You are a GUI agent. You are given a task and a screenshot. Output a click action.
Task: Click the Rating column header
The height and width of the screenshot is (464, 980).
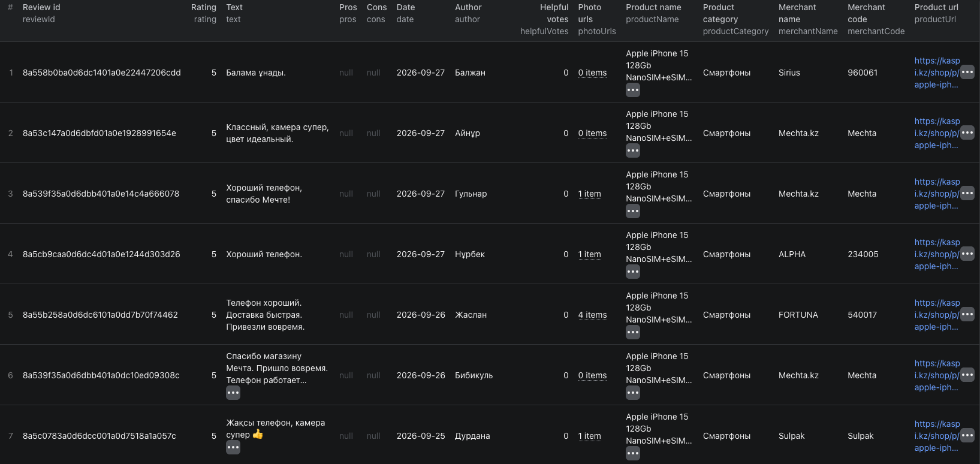pos(204,13)
